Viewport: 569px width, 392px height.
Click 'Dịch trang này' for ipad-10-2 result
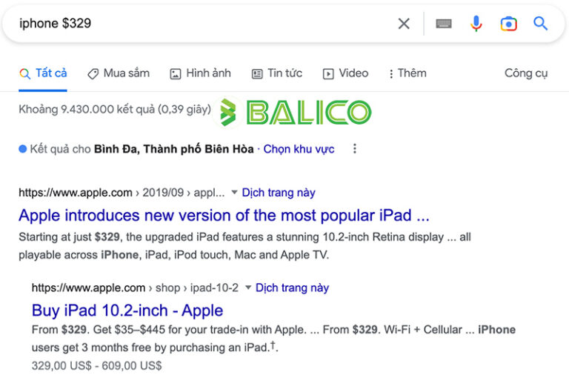coord(292,288)
